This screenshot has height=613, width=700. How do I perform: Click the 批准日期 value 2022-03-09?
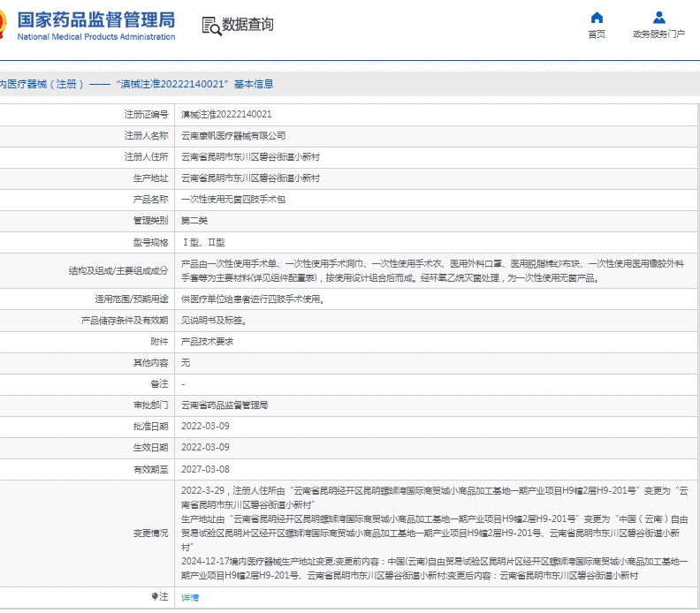[205, 426]
